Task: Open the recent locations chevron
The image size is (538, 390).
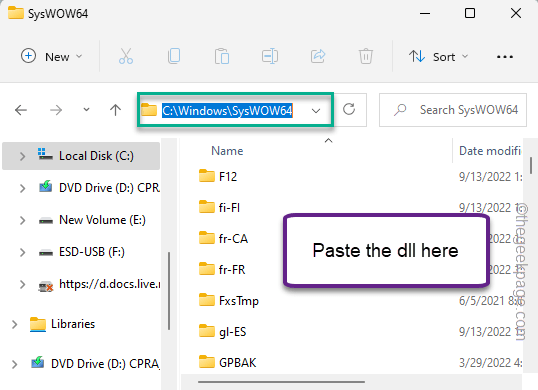Action: coord(86,110)
